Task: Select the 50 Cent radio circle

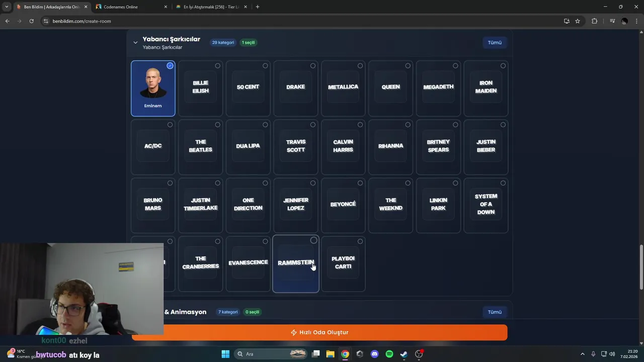Action: tap(265, 66)
